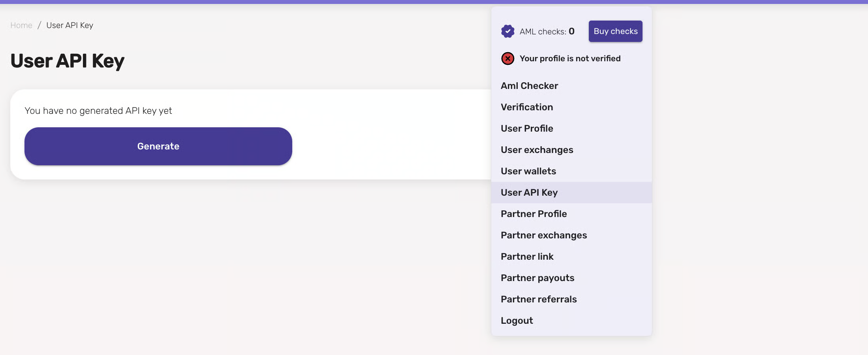Open the User Profile menu item
The height and width of the screenshot is (355, 868).
point(527,128)
